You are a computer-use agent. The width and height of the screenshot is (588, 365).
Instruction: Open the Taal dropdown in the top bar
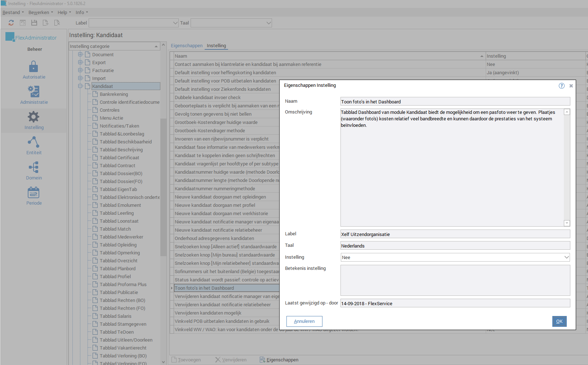269,23
